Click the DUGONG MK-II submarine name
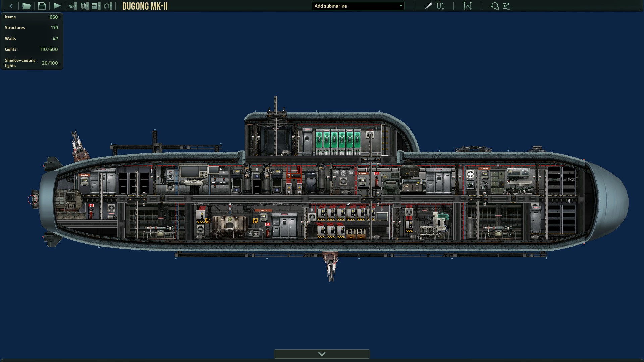 point(145,6)
